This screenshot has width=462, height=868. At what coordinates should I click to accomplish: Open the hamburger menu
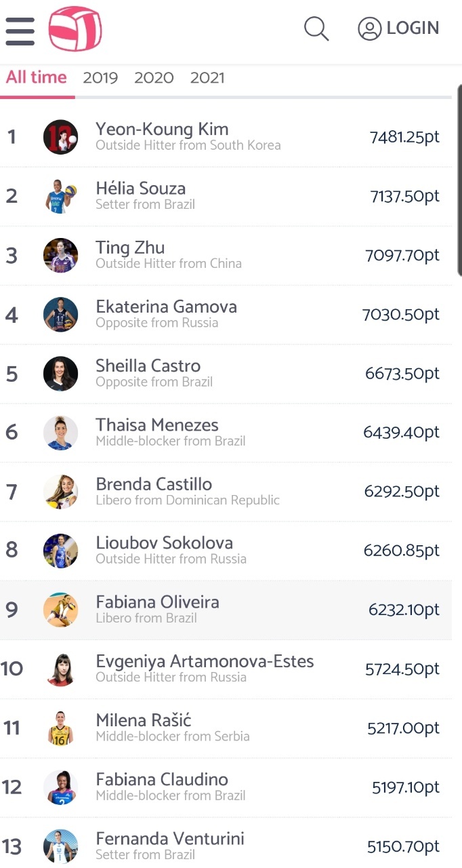(20, 31)
